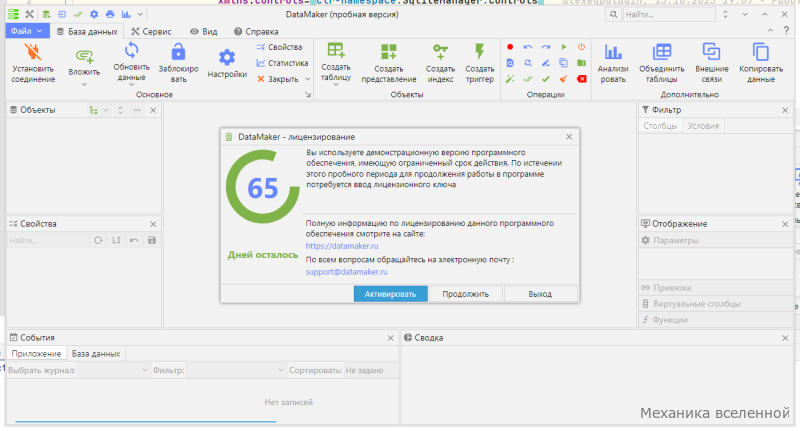Expand the quick access toolbar chevron

point(140,14)
